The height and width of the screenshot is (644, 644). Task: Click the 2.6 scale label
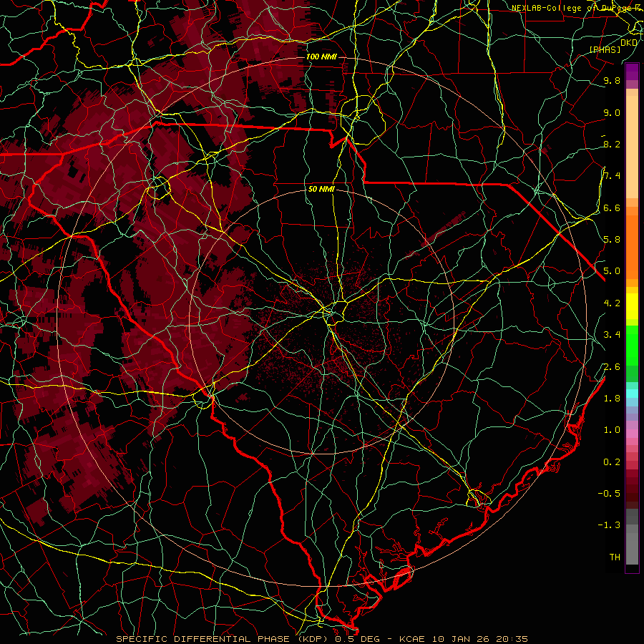click(x=612, y=366)
